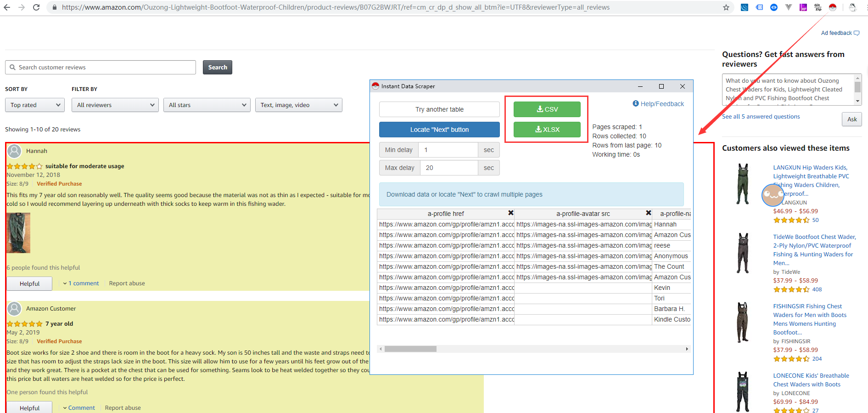Click the site lock icon in address bar
868x413 pixels.
coord(54,7)
